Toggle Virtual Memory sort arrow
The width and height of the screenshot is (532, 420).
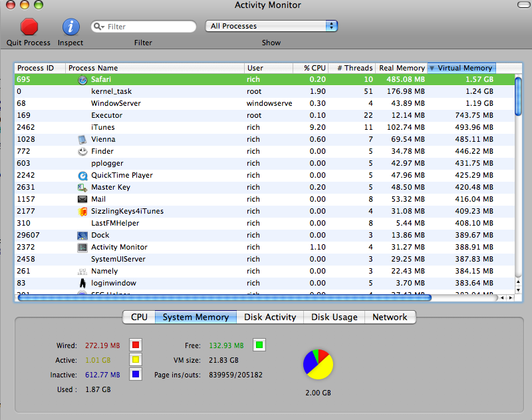[x=432, y=69]
